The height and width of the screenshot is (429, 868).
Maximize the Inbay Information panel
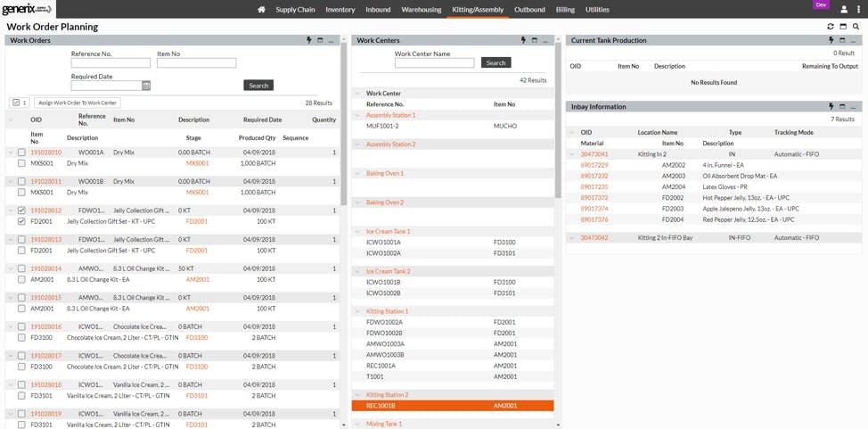click(x=842, y=106)
